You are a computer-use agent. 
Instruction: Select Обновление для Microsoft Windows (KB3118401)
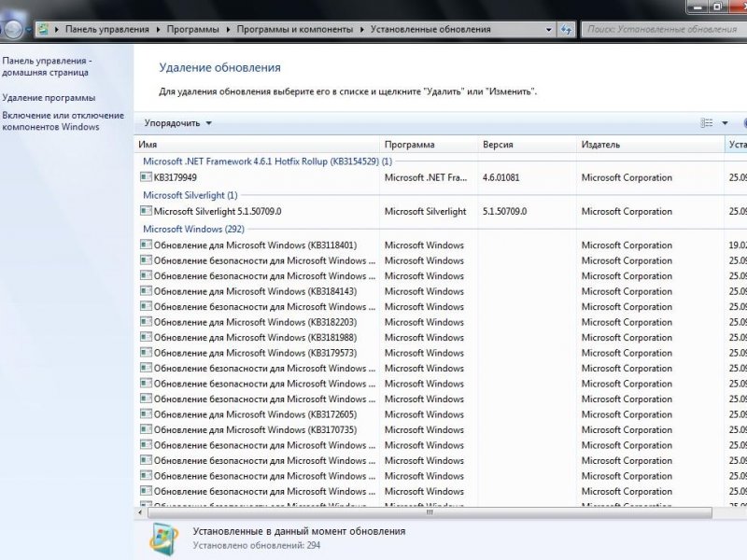[x=441, y=245]
